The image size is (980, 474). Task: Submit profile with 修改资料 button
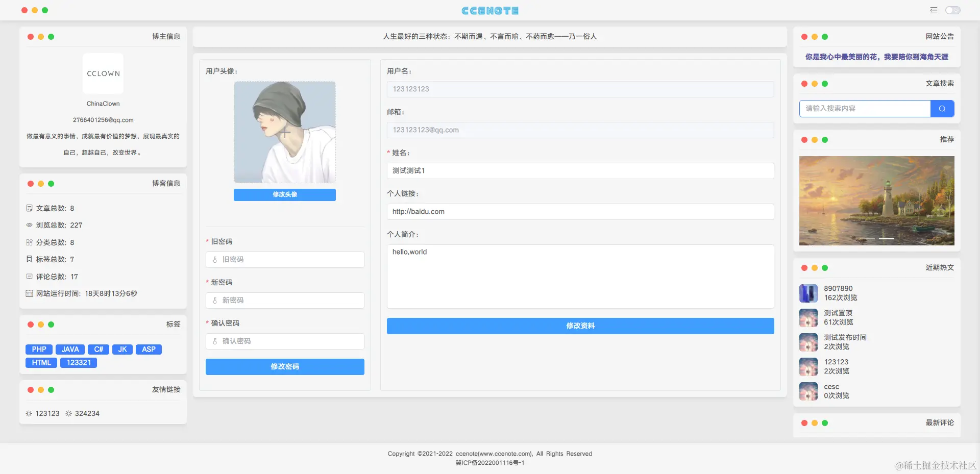[x=580, y=326]
